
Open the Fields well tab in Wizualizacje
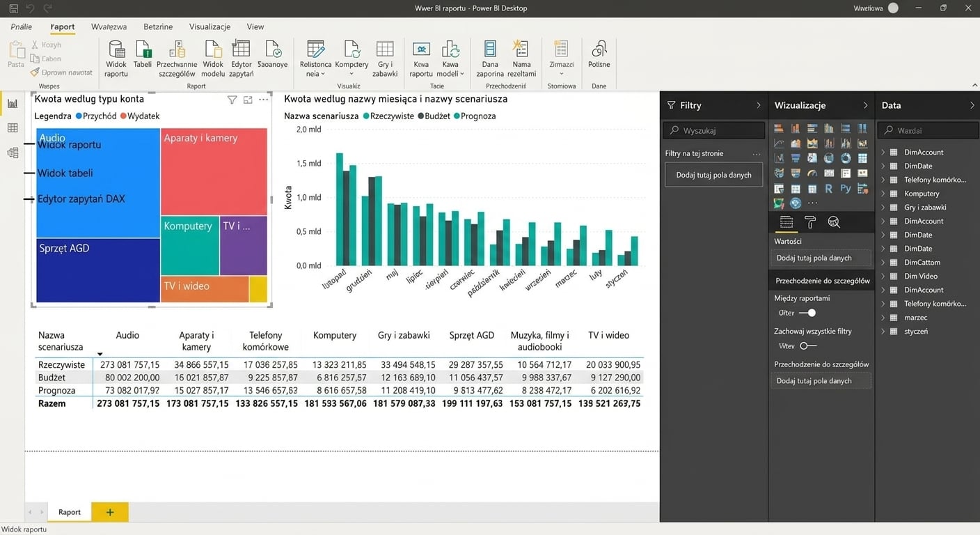pyautogui.click(x=787, y=222)
